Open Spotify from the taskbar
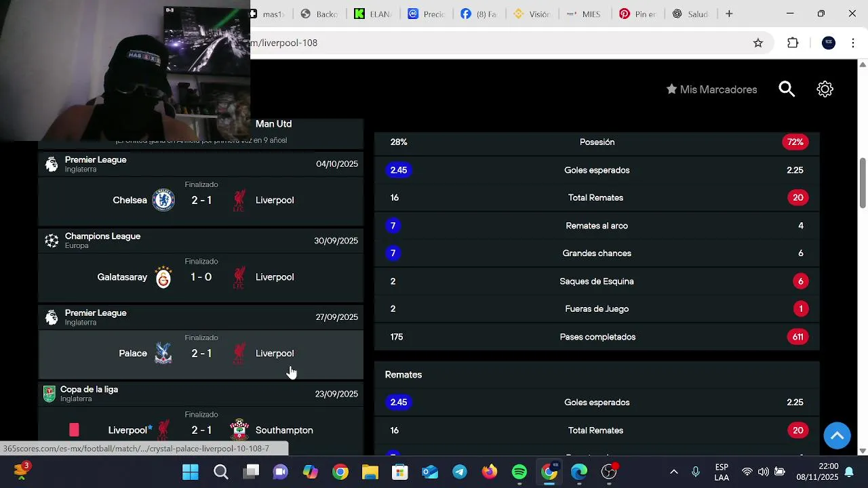The image size is (868, 488). 519,472
